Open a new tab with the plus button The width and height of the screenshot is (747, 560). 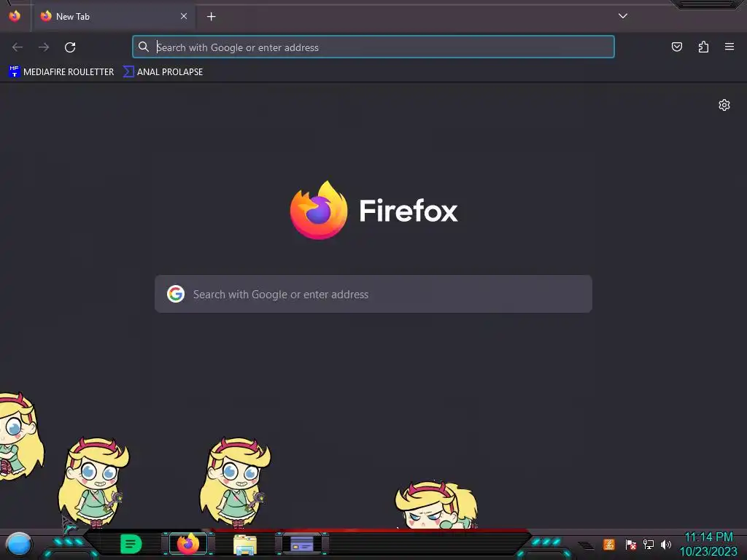click(x=211, y=17)
